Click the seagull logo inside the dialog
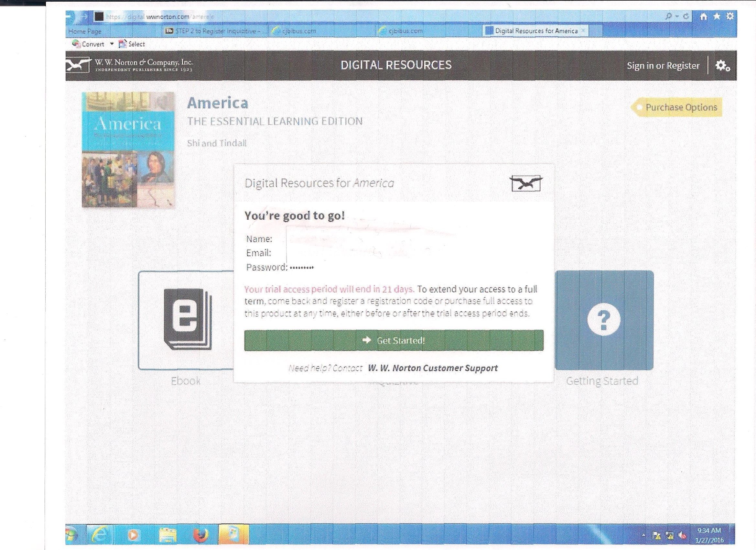Image resolution: width=756 pixels, height=550 pixels. (x=526, y=183)
